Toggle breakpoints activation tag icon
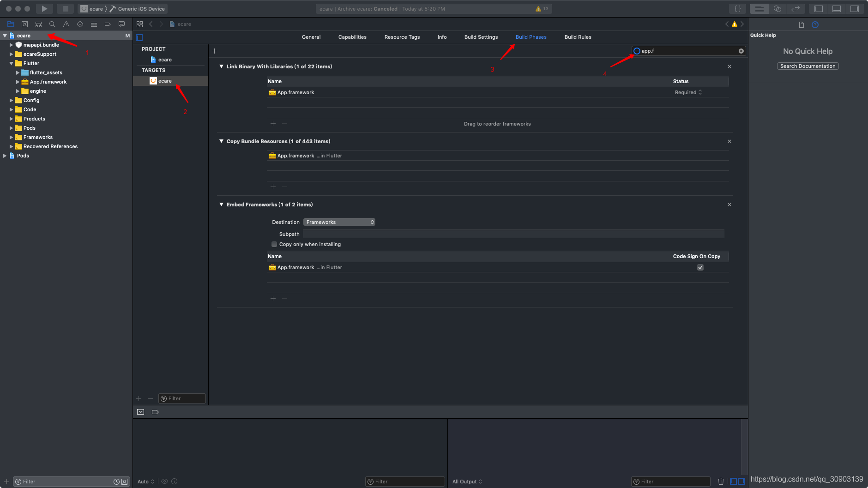The height and width of the screenshot is (488, 868). click(155, 412)
